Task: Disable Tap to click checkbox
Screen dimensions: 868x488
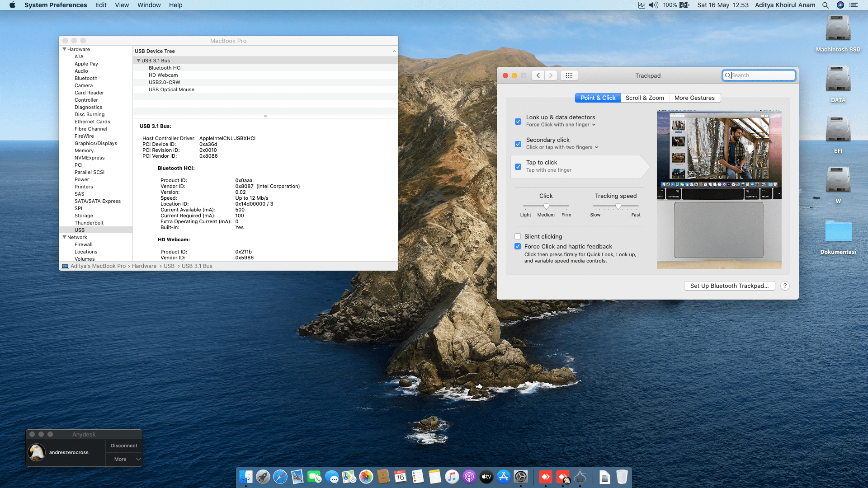Action: pyautogui.click(x=518, y=167)
